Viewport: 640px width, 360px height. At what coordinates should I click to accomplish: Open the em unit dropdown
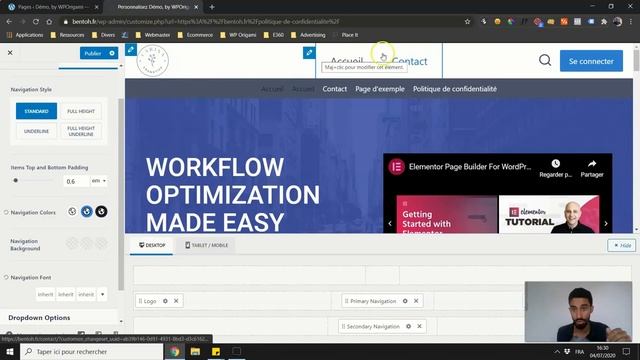click(98, 181)
